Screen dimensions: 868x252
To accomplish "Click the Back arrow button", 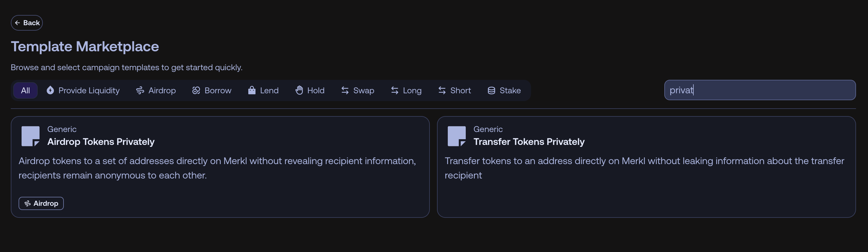I will point(27,22).
